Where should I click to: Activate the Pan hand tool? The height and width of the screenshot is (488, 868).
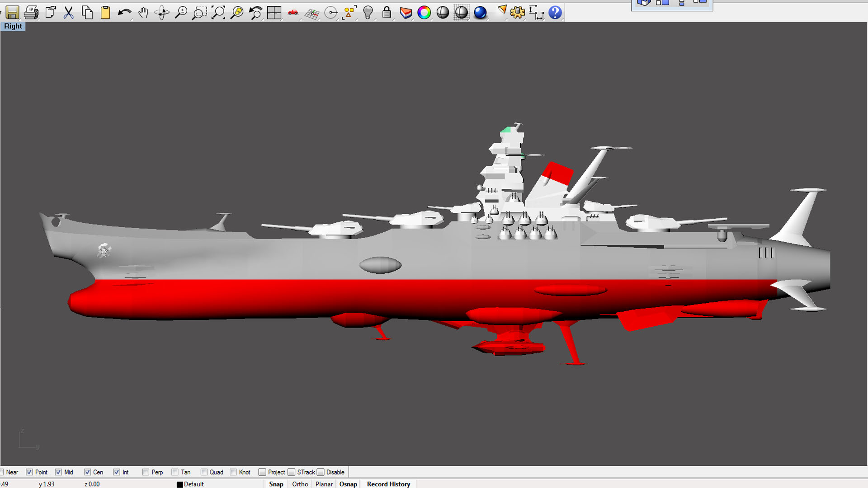tap(143, 12)
